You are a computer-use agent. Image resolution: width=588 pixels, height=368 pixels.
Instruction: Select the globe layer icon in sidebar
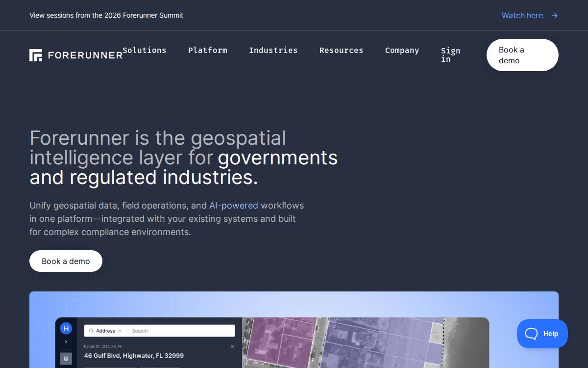[66, 359]
